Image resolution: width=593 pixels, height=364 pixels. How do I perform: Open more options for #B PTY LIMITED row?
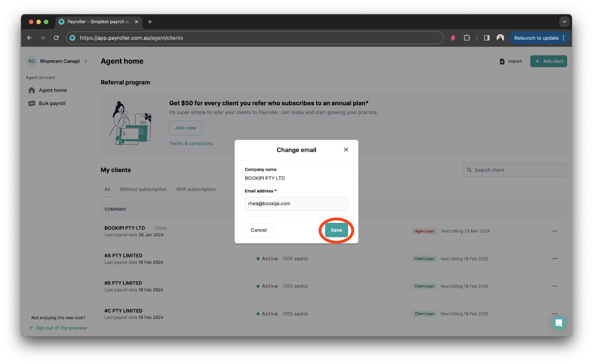pos(554,286)
